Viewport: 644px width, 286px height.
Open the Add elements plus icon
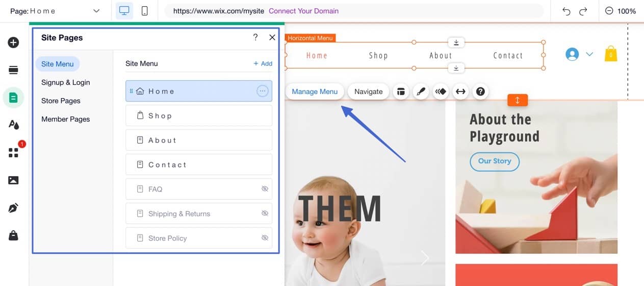[x=13, y=42]
